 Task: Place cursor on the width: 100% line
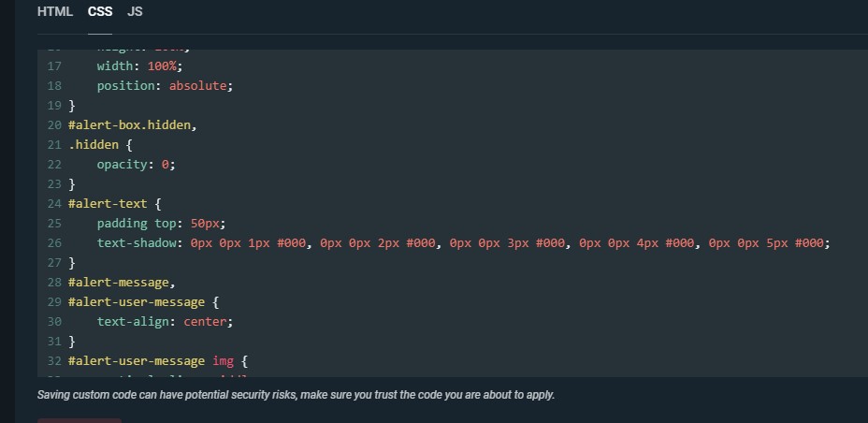[139, 66]
